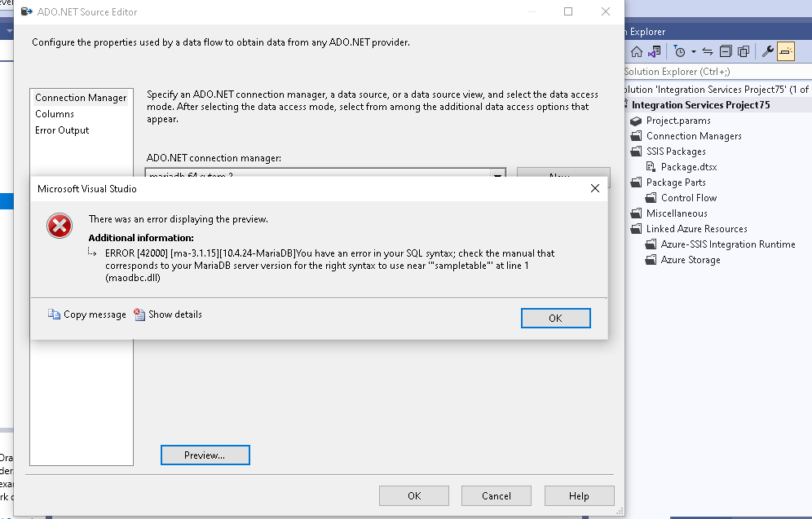The image size is (812, 519).
Task: Click the Linked Azure Resources folder icon
Action: [636, 229]
